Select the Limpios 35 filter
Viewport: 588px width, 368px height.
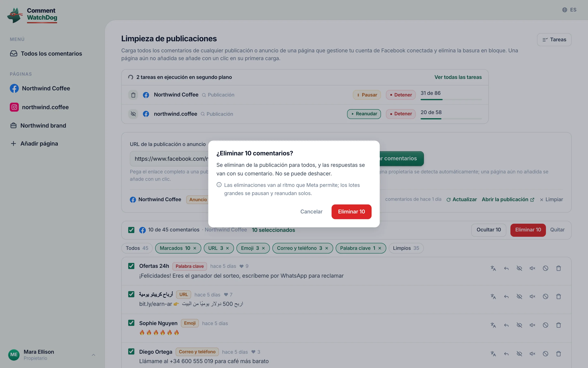click(x=406, y=248)
